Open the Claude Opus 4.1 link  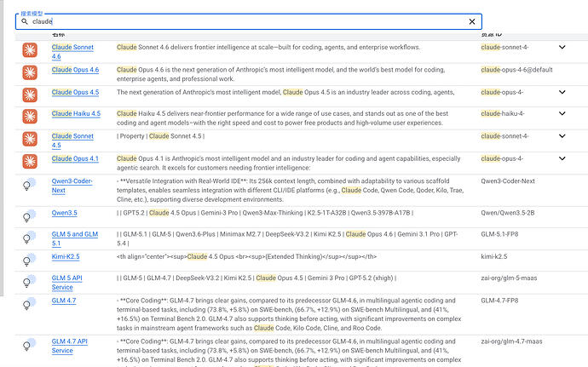(75, 158)
